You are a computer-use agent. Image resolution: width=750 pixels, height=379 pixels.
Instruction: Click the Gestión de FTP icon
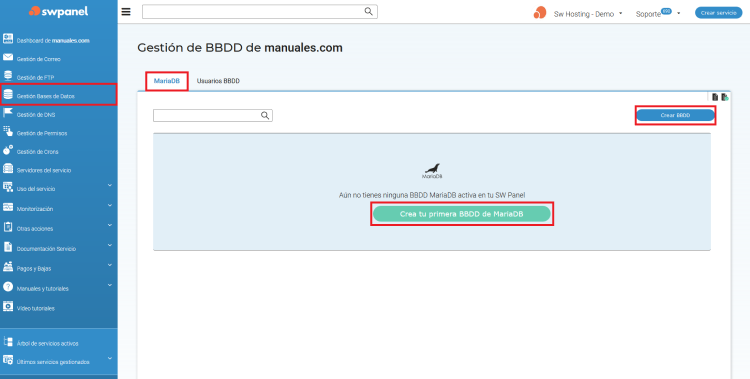pos(8,76)
